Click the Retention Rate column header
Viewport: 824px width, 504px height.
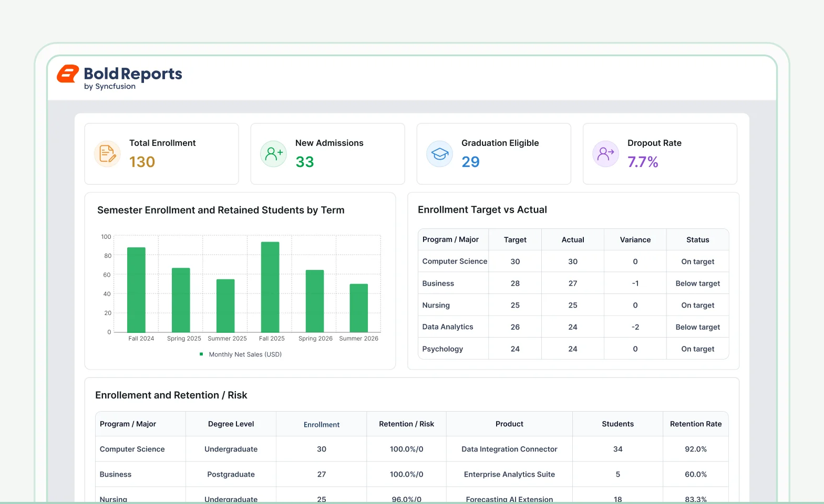pyautogui.click(x=696, y=424)
